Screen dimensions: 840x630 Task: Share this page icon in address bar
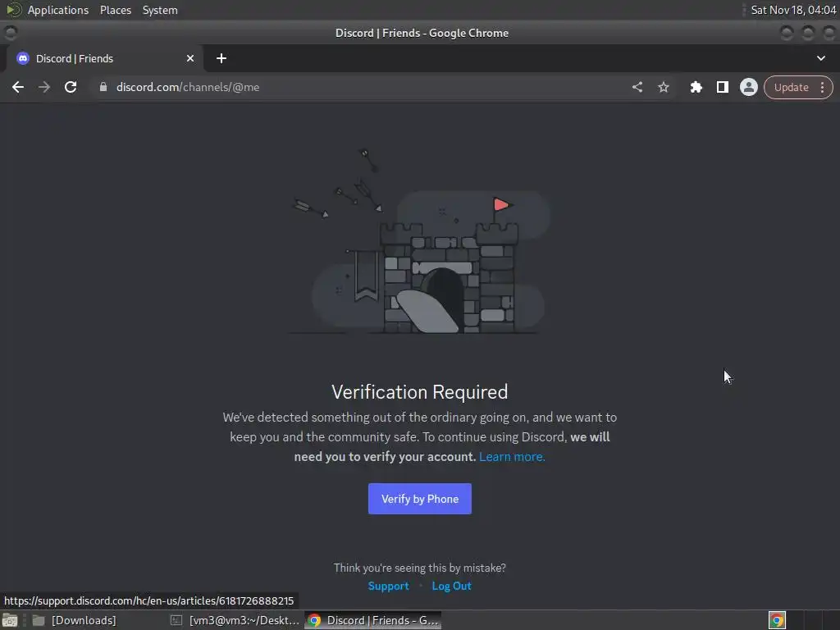point(637,87)
